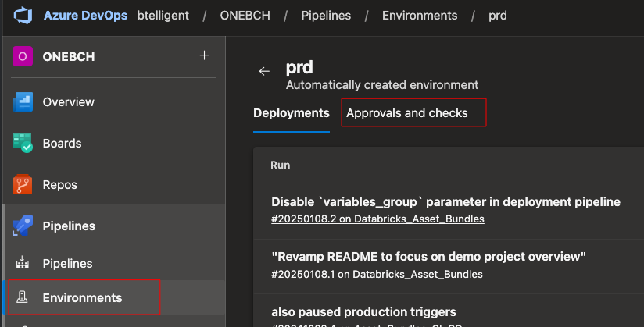Open run #20250108.2 on Databricks_Asset_Bundles
Image resolution: width=644 pixels, height=327 pixels.
(x=377, y=219)
